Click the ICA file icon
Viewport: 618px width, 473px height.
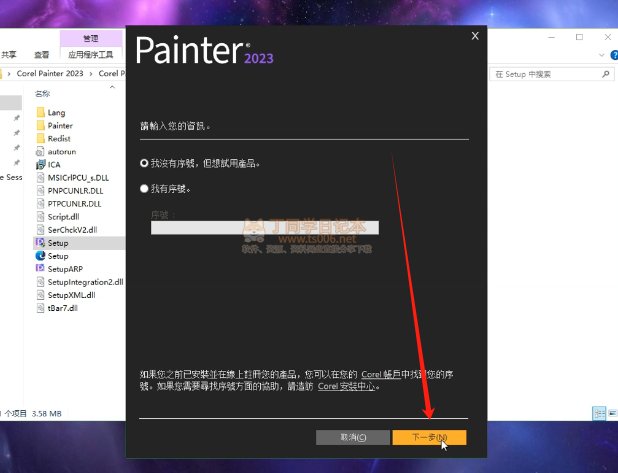[x=41, y=165]
